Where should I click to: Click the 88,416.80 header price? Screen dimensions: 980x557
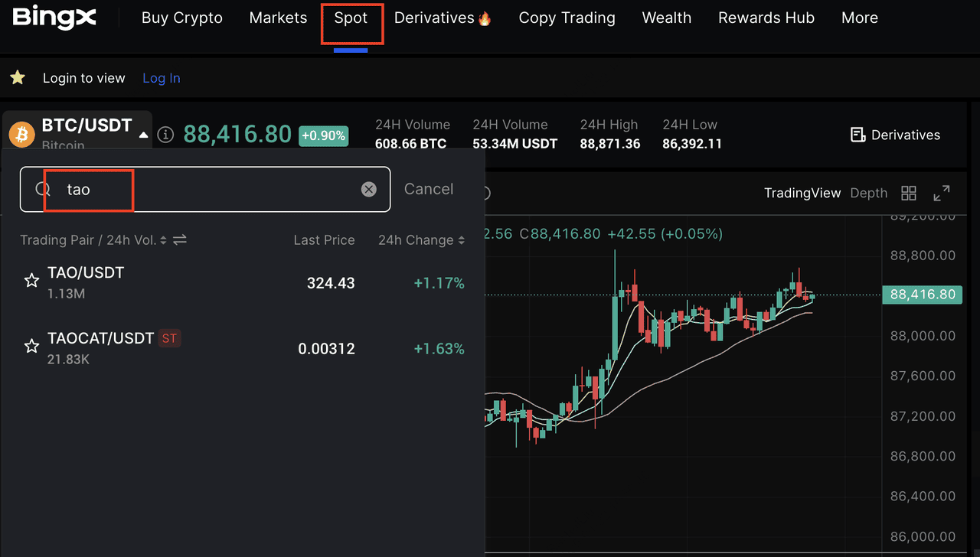pyautogui.click(x=237, y=135)
